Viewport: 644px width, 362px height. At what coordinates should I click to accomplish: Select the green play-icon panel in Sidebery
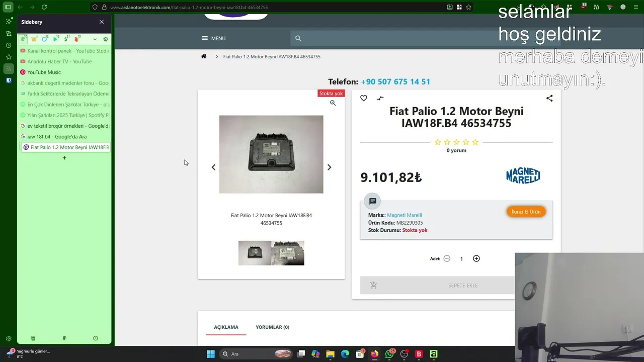pos(56,39)
